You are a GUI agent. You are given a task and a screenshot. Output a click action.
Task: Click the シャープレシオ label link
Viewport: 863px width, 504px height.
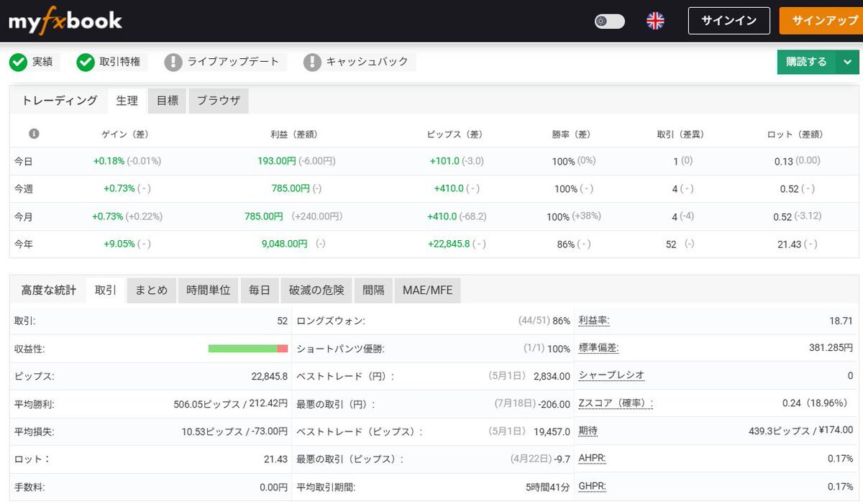pos(611,375)
